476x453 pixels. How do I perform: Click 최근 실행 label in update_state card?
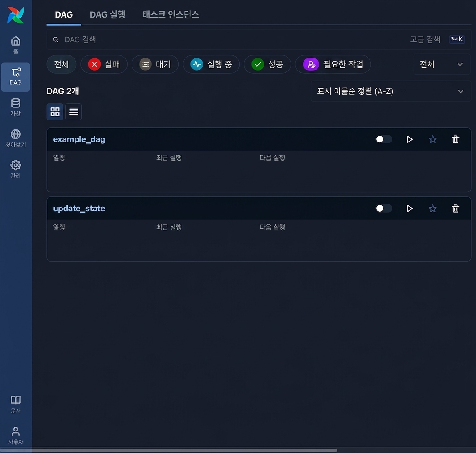[169, 227]
